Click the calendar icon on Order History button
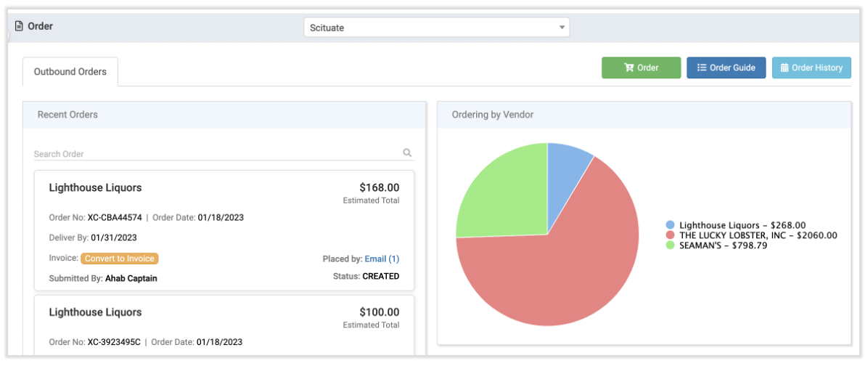Image resolution: width=868 pixels, height=366 pixels. pyautogui.click(x=784, y=68)
